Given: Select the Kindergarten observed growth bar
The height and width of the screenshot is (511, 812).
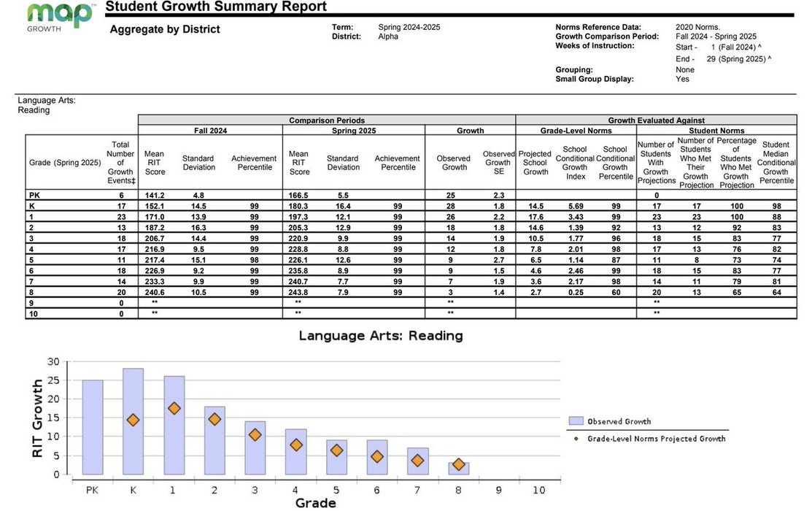Looking at the screenshot, I should tap(133, 421).
